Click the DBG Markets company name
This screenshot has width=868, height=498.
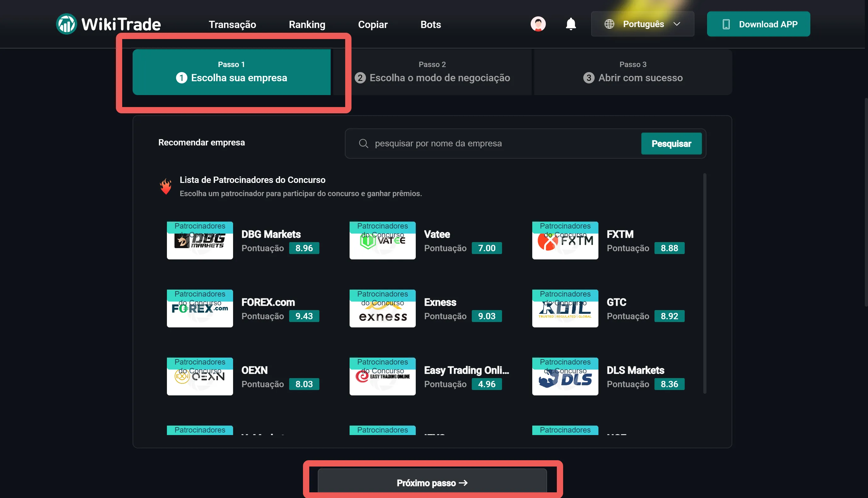(271, 234)
